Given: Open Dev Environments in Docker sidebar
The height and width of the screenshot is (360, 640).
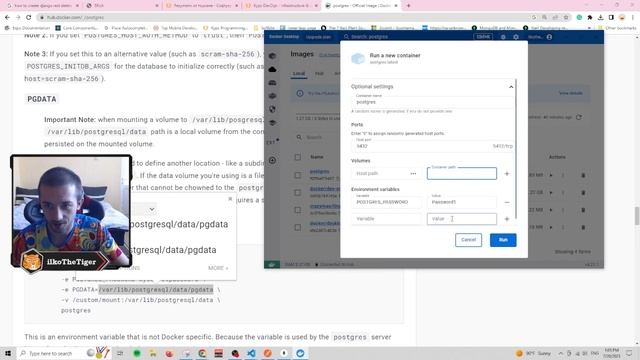Looking at the screenshot, I should pyautogui.click(x=272, y=96).
